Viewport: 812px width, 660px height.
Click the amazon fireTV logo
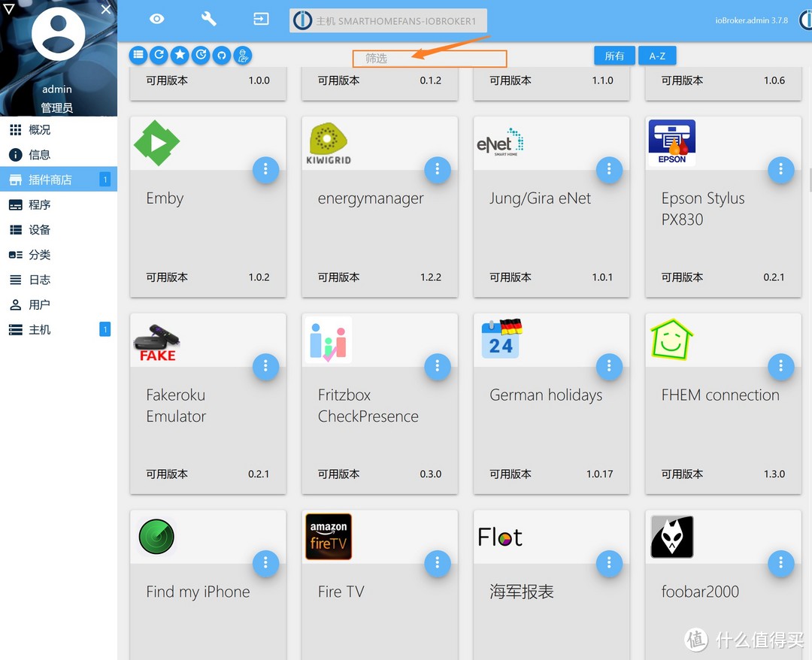[x=329, y=537]
